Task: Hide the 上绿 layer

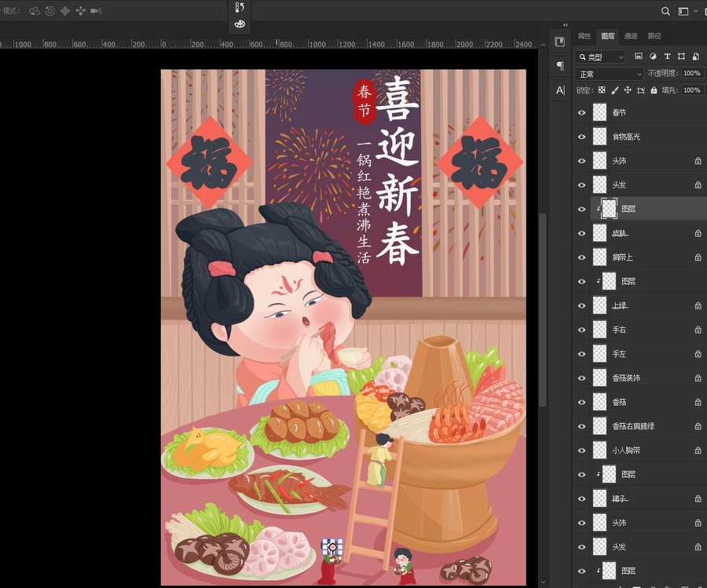Action: click(581, 305)
